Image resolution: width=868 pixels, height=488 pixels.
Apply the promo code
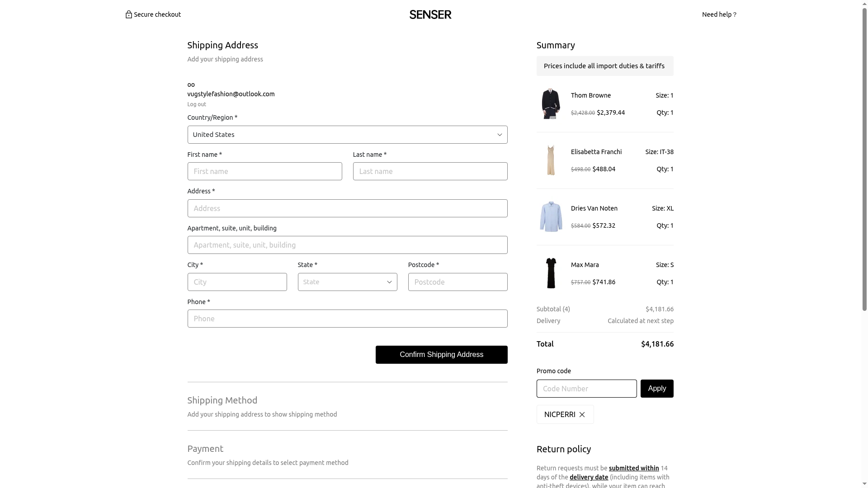pos(657,389)
